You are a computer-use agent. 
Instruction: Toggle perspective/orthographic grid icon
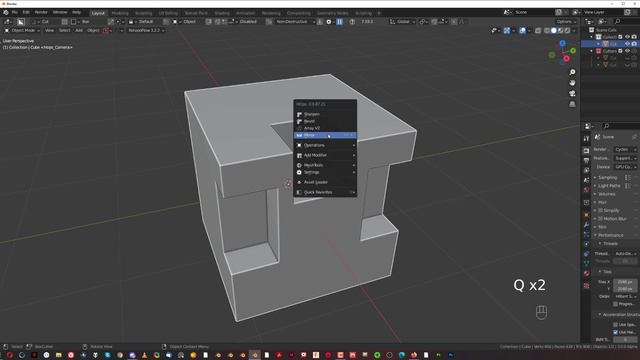572,104
